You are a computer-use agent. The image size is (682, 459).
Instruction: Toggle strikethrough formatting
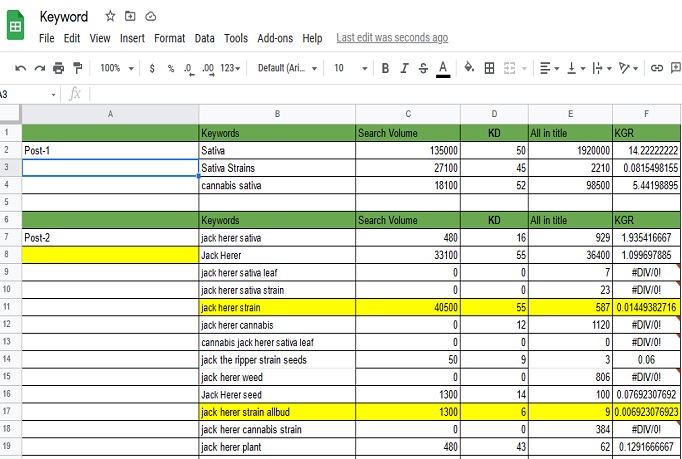click(x=423, y=68)
